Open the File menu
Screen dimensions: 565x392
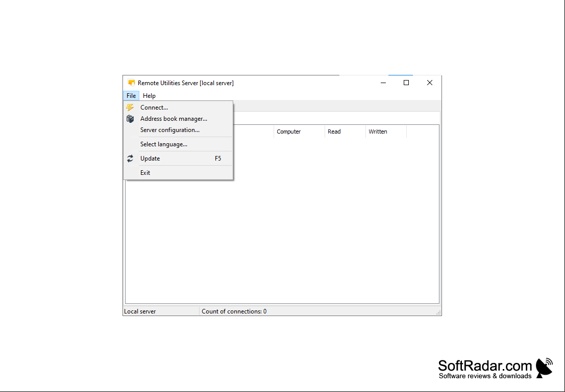coord(131,96)
